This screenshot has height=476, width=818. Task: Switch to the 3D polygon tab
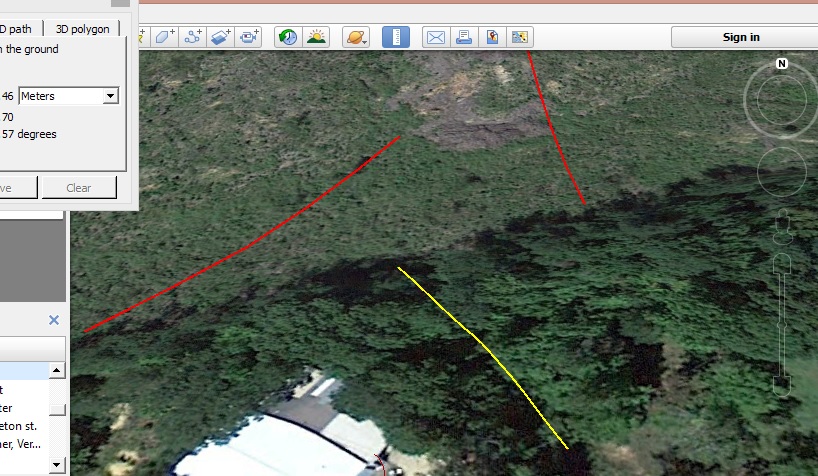coord(95,29)
